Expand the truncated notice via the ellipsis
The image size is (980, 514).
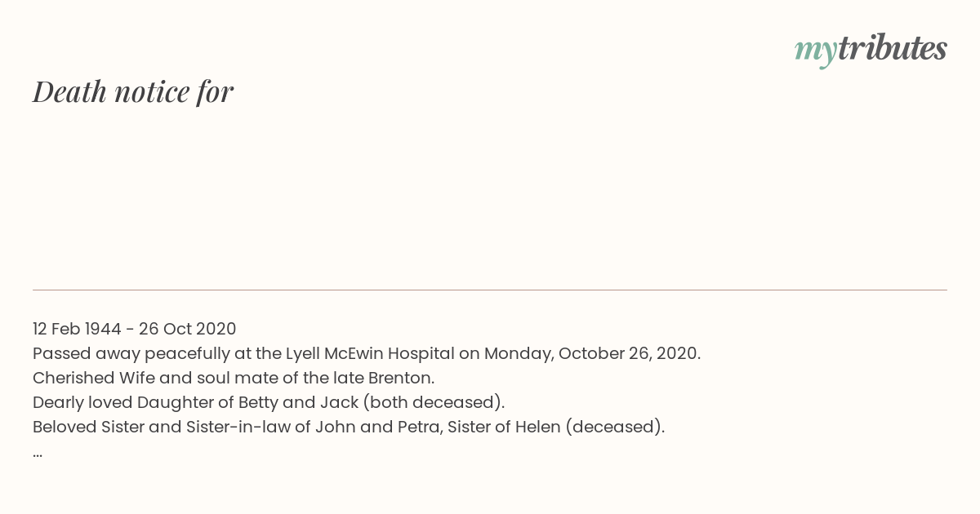(38, 454)
